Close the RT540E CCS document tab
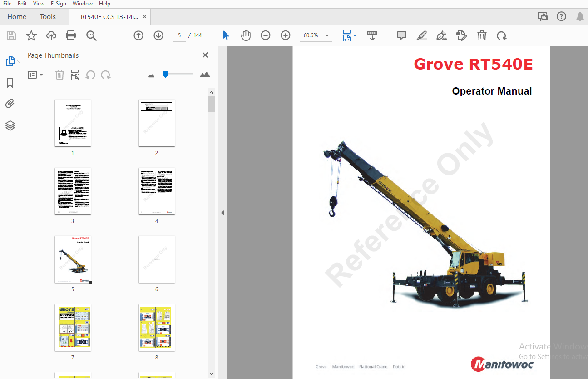 coord(145,17)
